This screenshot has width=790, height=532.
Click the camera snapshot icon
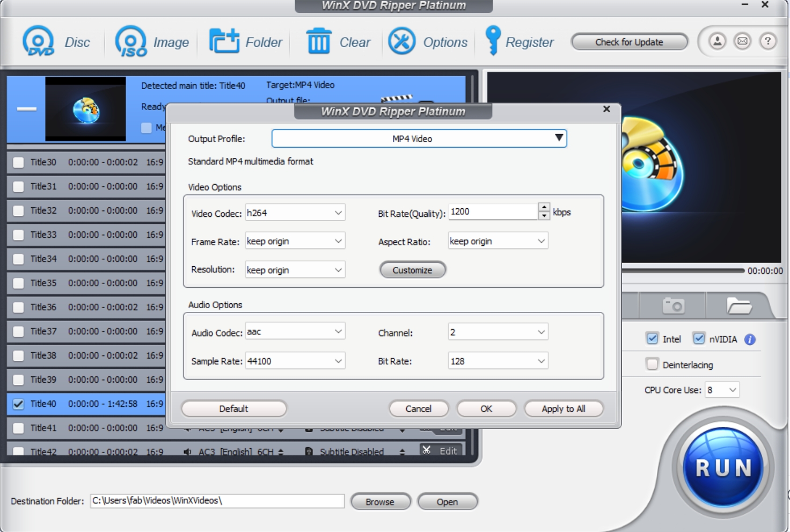point(673,305)
